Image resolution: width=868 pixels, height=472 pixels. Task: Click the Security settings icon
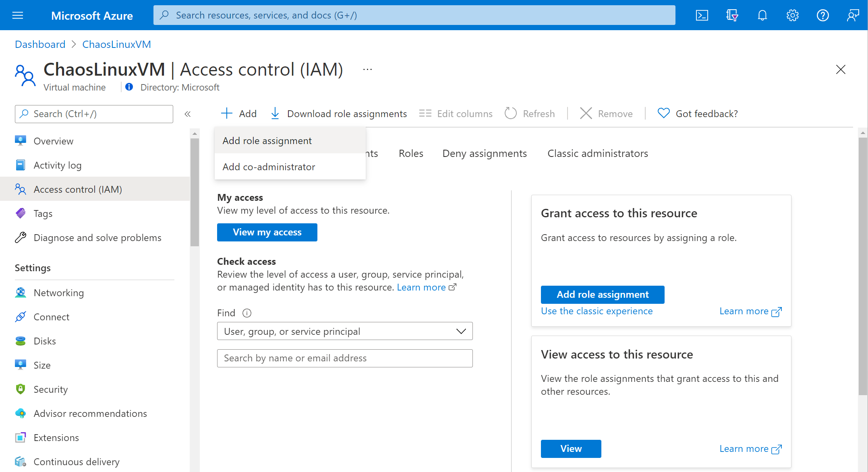coord(21,389)
